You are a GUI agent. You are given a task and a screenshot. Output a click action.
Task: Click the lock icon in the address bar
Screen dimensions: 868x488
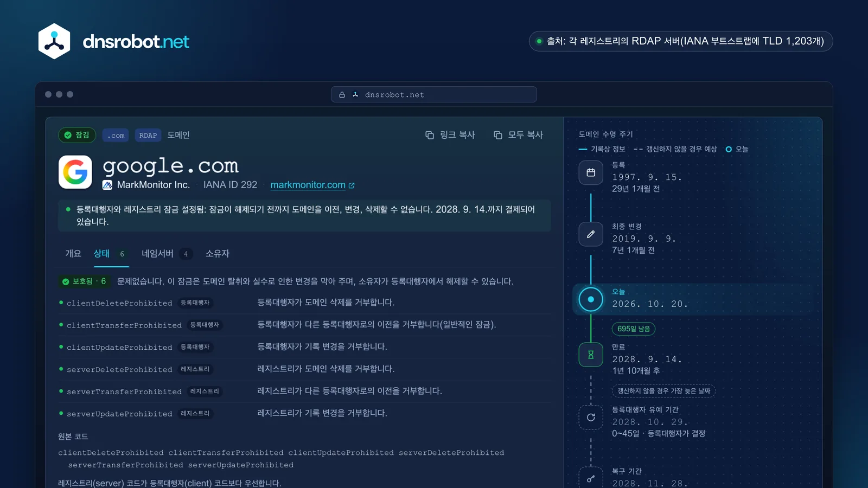point(342,95)
